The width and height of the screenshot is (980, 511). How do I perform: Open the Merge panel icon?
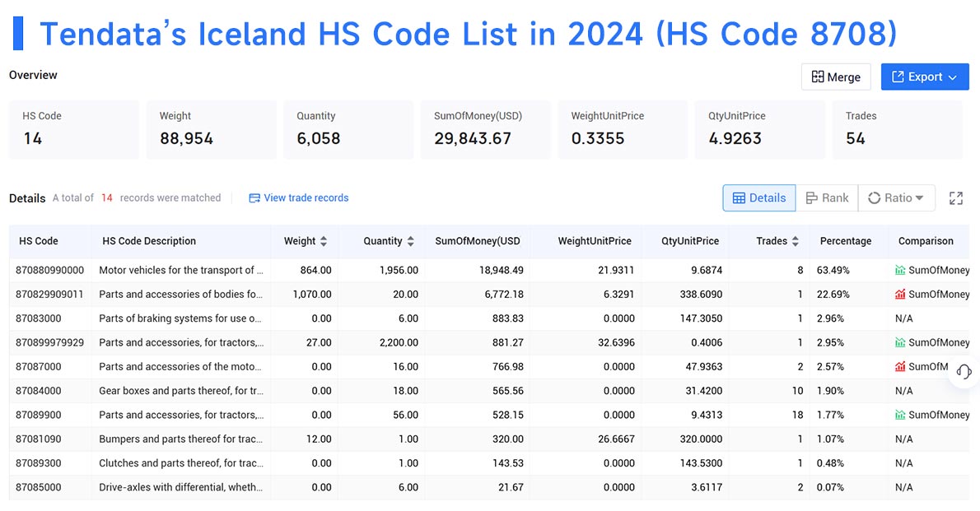tap(819, 77)
